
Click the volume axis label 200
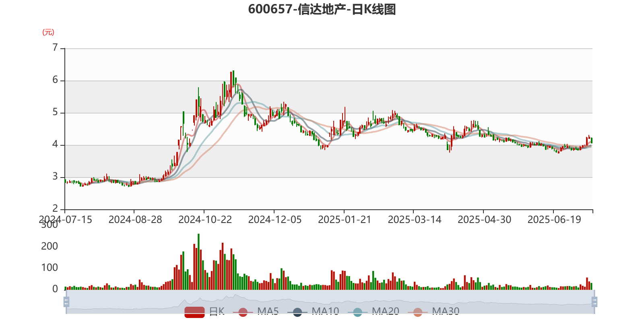point(50,246)
